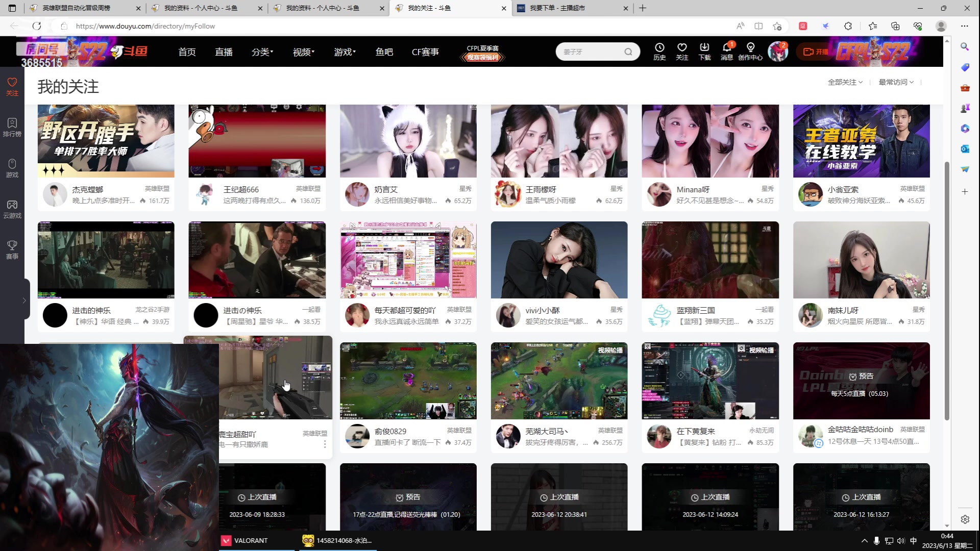Click the more options dots on 鹿宝超甜吖 card
Screen dimensions: 980x551
coord(325,444)
